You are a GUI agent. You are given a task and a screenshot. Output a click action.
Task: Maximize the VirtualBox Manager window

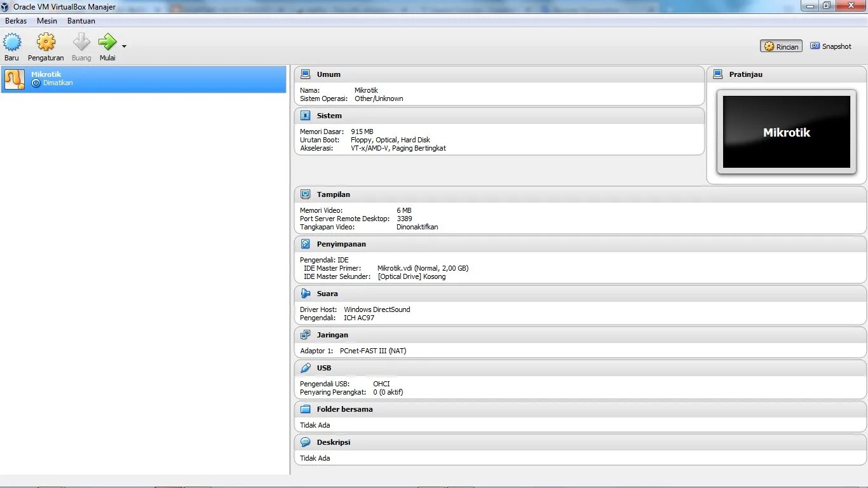pyautogui.click(x=826, y=6)
